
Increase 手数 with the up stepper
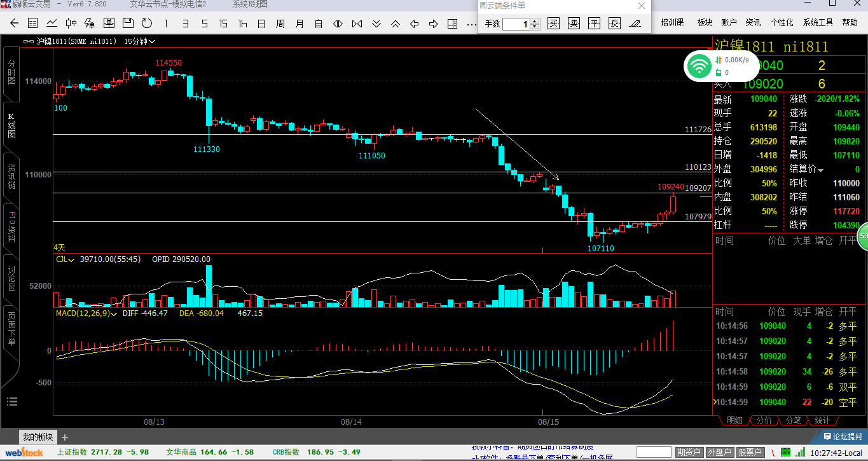coord(535,21)
